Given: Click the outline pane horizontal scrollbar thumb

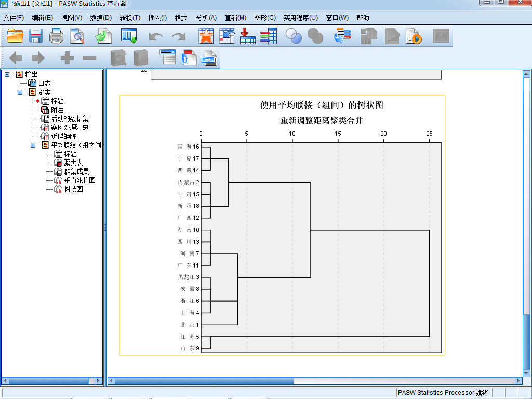Looking at the screenshot, I should pyautogui.click(x=48, y=381).
